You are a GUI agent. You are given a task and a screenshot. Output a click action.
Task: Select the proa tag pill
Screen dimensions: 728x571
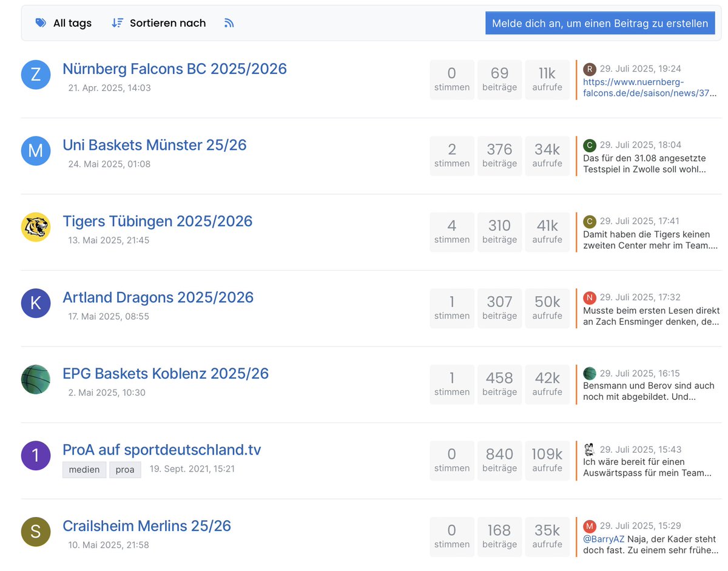125,469
